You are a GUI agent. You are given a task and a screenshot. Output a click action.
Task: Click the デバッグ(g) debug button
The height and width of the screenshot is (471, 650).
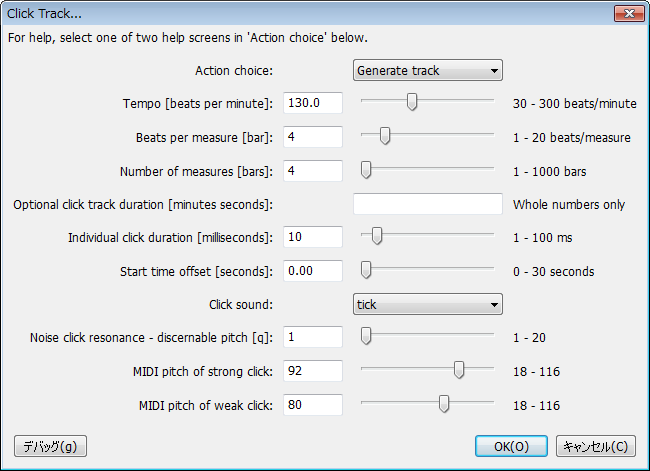point(51,446)
